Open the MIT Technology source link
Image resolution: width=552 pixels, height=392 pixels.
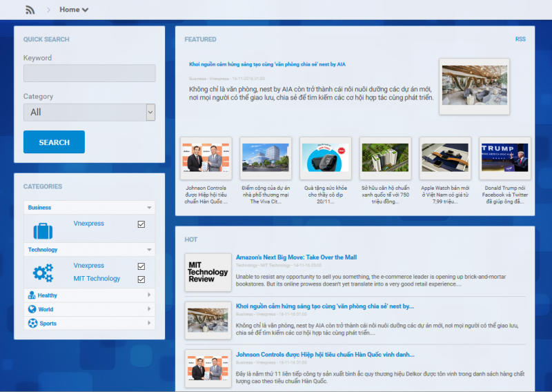pos(97,279)
